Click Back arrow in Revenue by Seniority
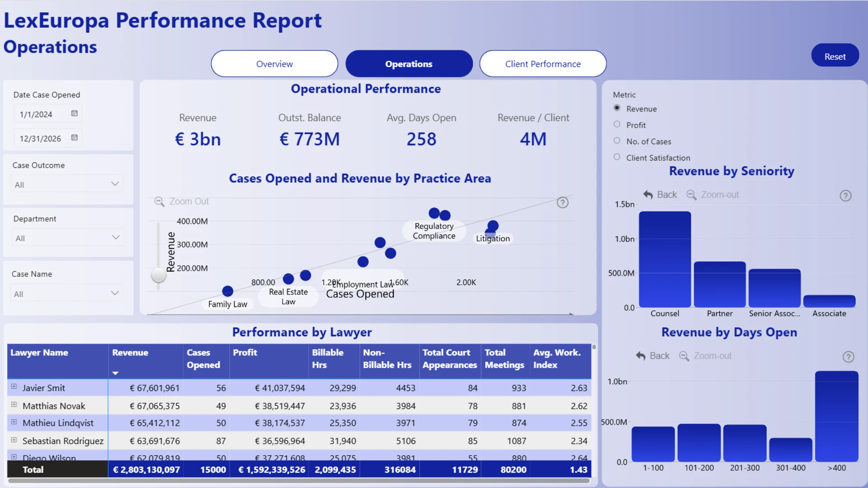 (x=648, y=195)
